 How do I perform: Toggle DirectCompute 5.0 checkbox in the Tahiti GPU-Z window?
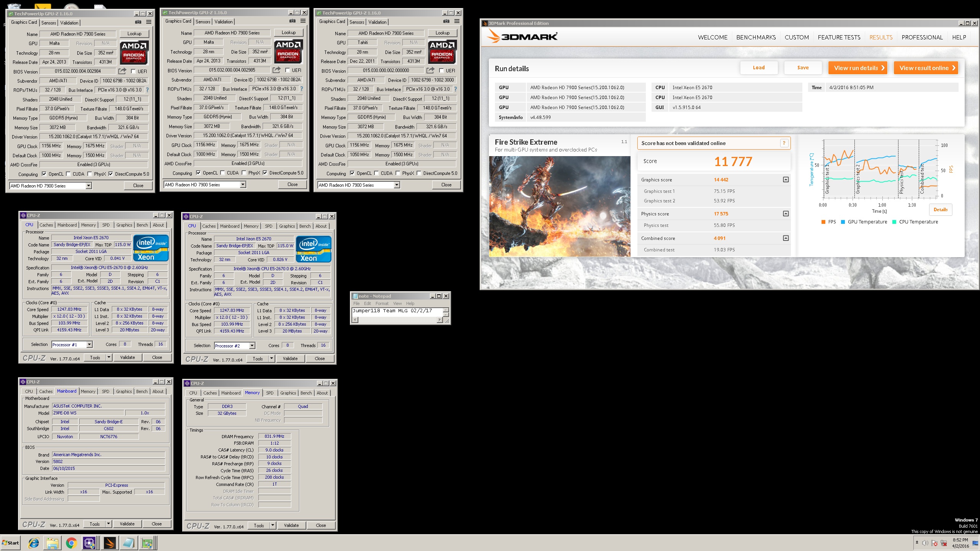[419, 173]
